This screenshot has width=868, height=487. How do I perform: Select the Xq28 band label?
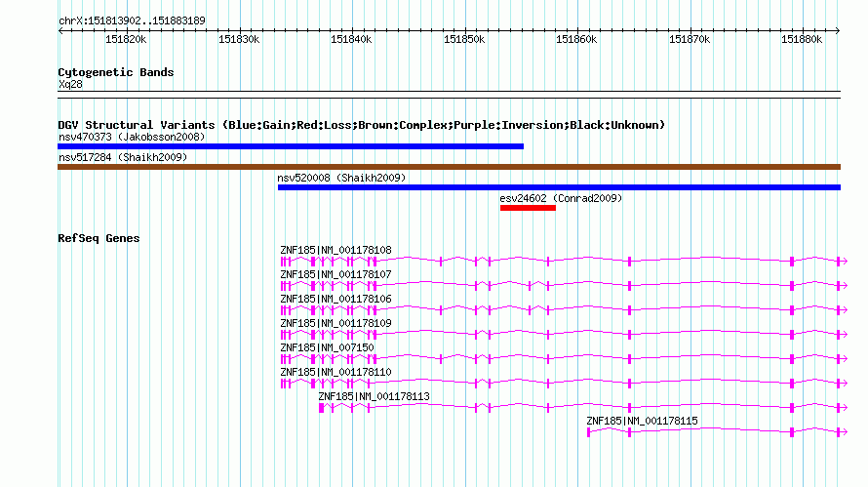70,84
